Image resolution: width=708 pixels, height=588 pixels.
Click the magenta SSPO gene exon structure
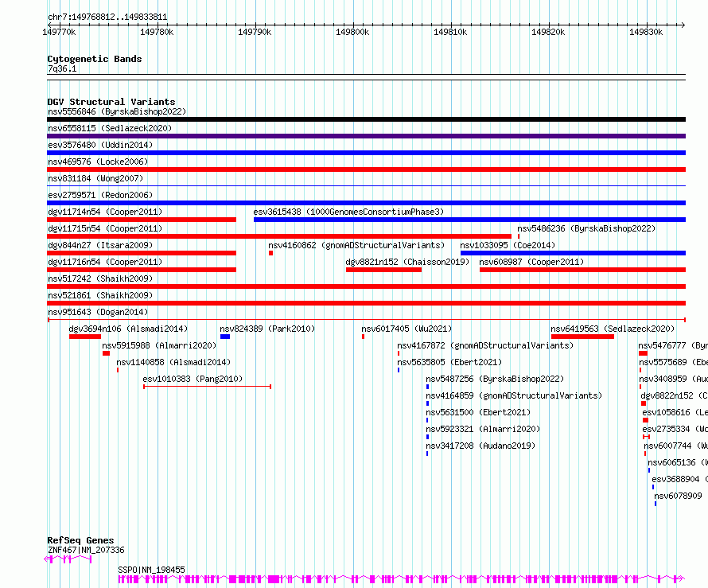(x=402, y=578)
